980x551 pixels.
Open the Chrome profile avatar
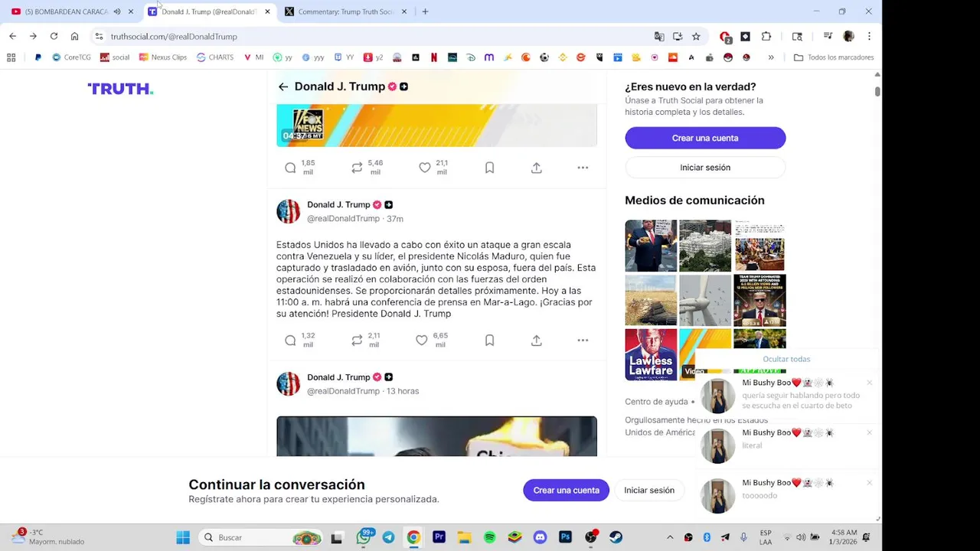click(848, 36)
